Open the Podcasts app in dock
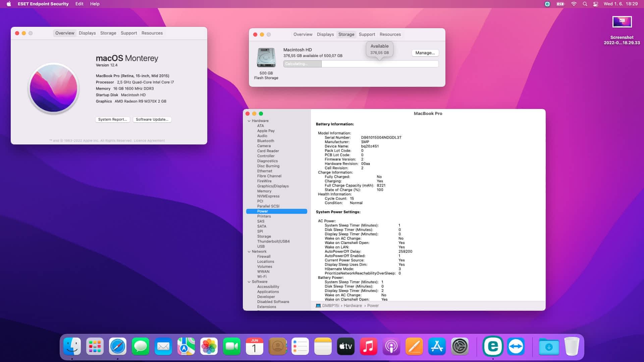 391,346
